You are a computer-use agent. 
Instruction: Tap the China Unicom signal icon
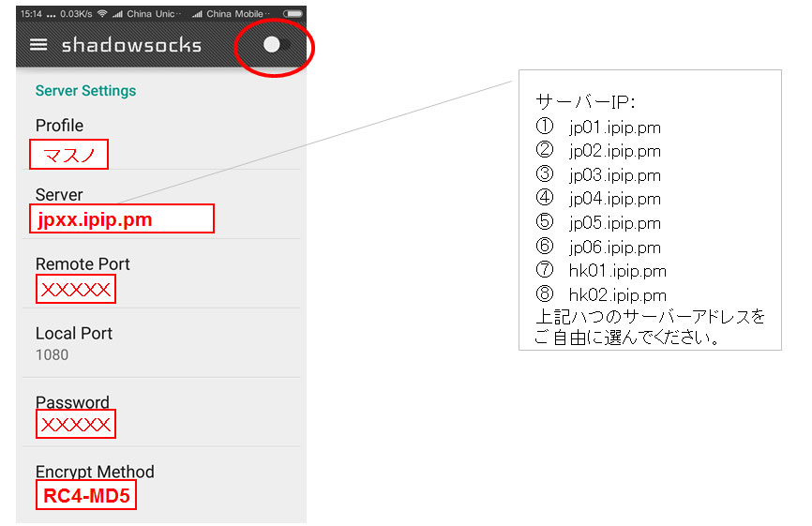coord(117,14)
